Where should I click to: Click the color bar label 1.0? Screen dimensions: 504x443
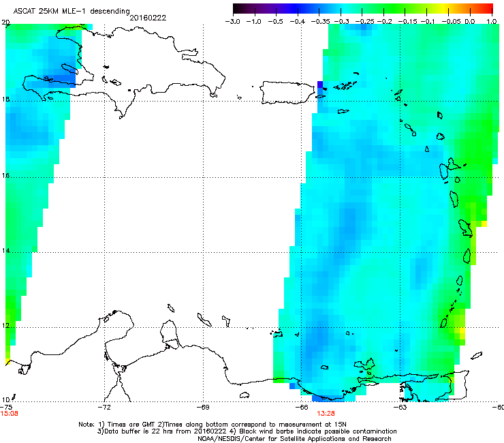tap(491, 22)
